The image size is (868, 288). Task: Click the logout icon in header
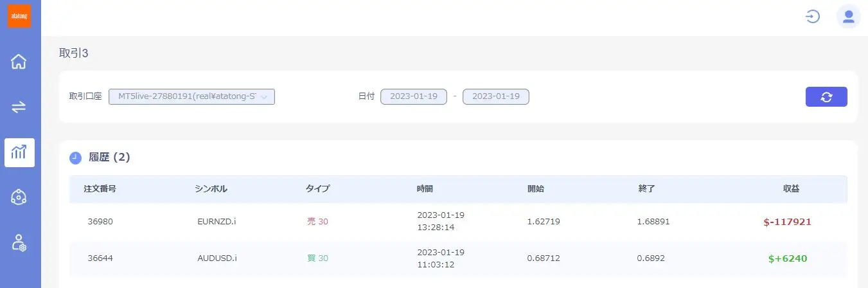point(813,17)
